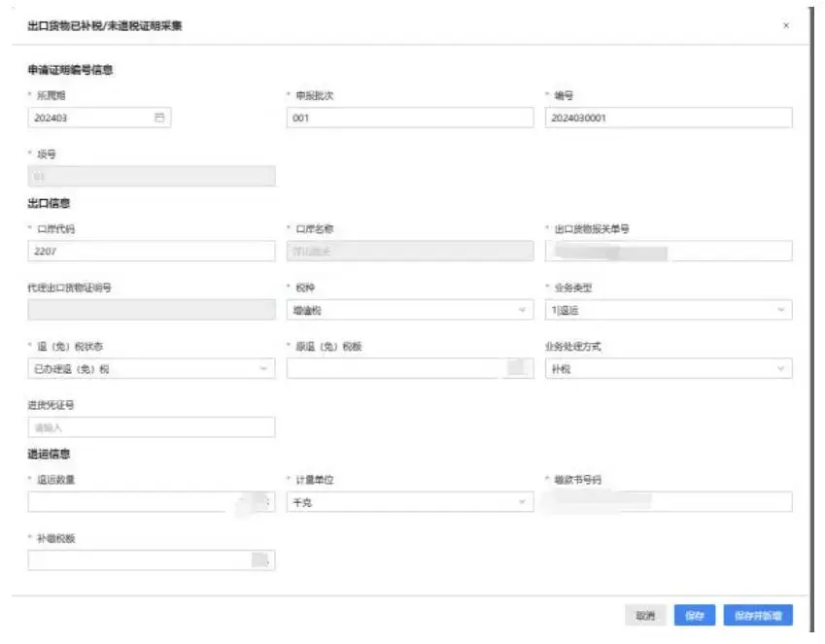Screen dimensions: 825x644
Task: Click the 出口货物报关单号 input field
Action: 668,252
